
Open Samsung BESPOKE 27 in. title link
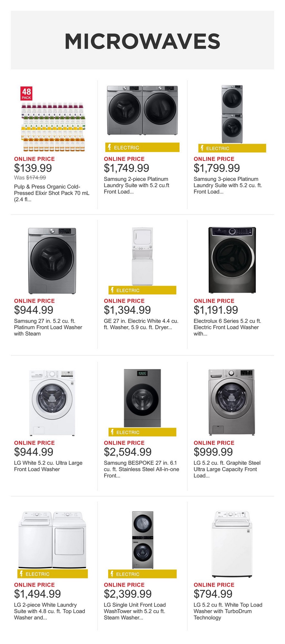point(141,469)
